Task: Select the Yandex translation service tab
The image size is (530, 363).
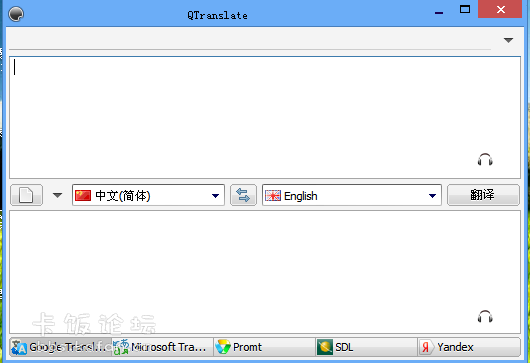Action: click(x=469, y=347)
